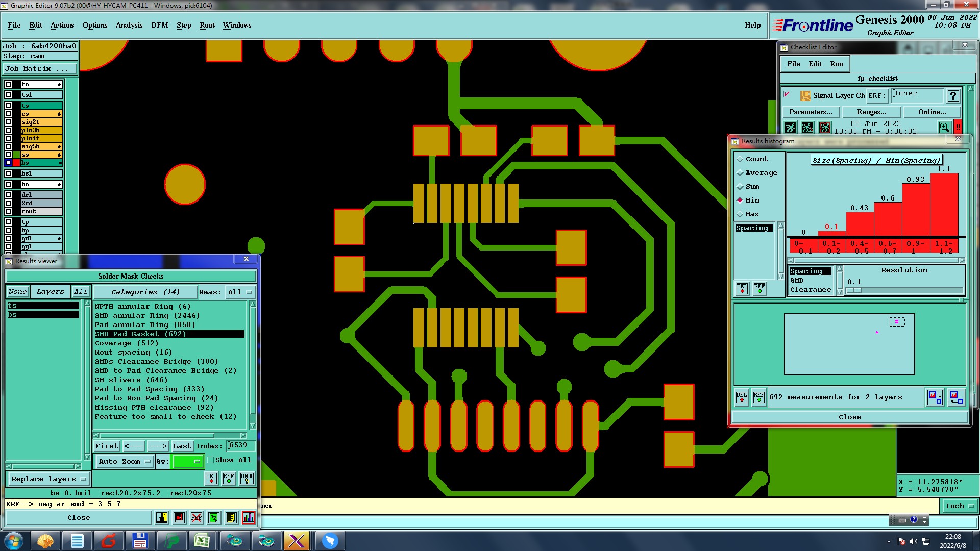The height and width of the screenshot is (551, 980).
Task: Click the Parameters... button
Action: coord(811,112)
